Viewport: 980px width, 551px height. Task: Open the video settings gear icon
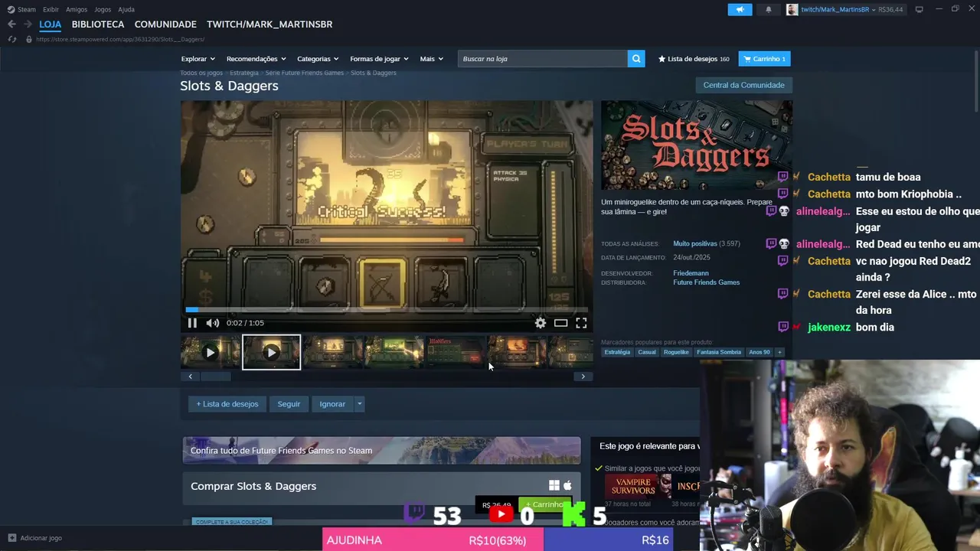click(x=541, y=323)
